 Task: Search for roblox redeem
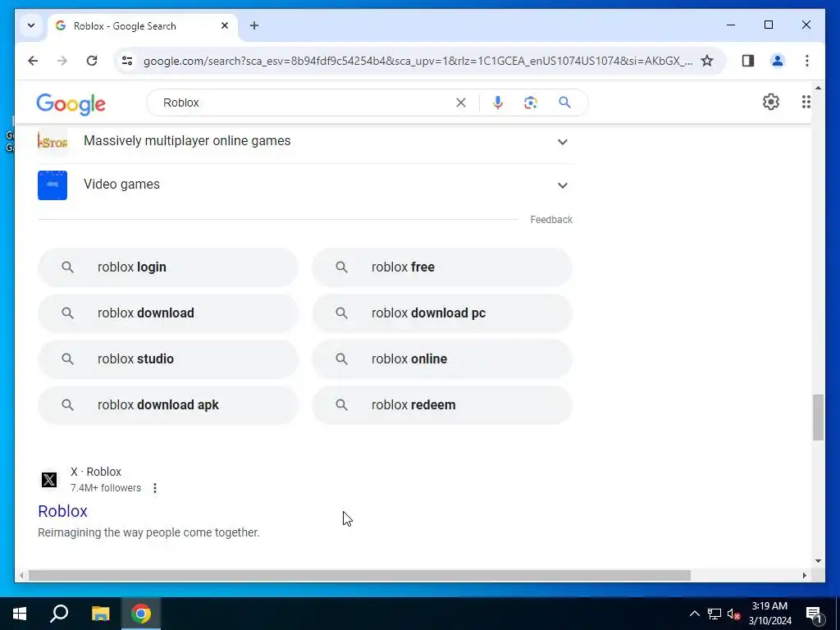coord(442,405)
